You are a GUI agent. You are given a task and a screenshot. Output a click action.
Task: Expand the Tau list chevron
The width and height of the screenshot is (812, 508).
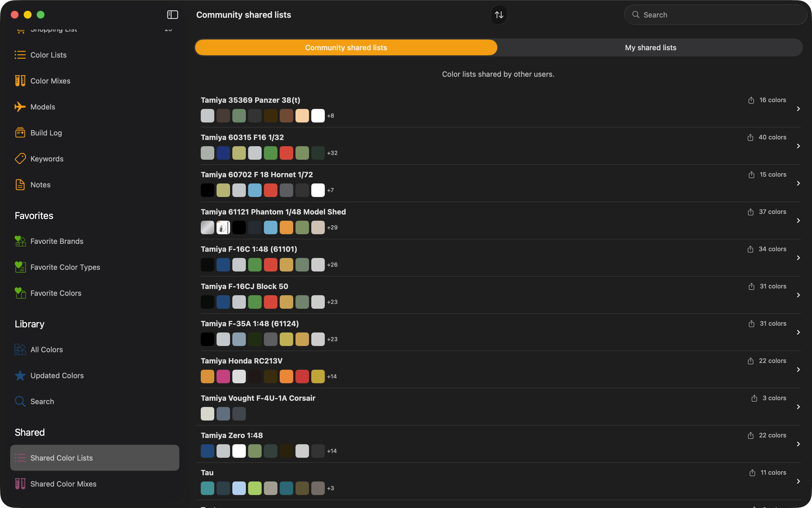pos(798,481)
